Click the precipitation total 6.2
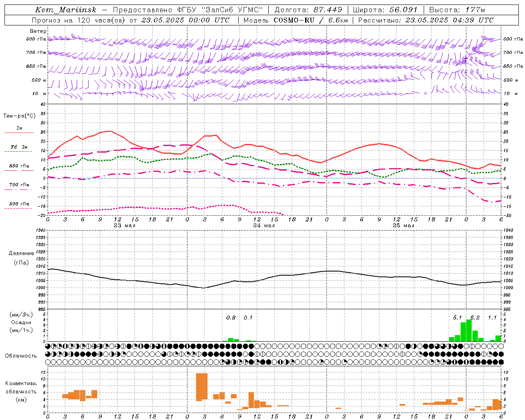 coord(475,318)
